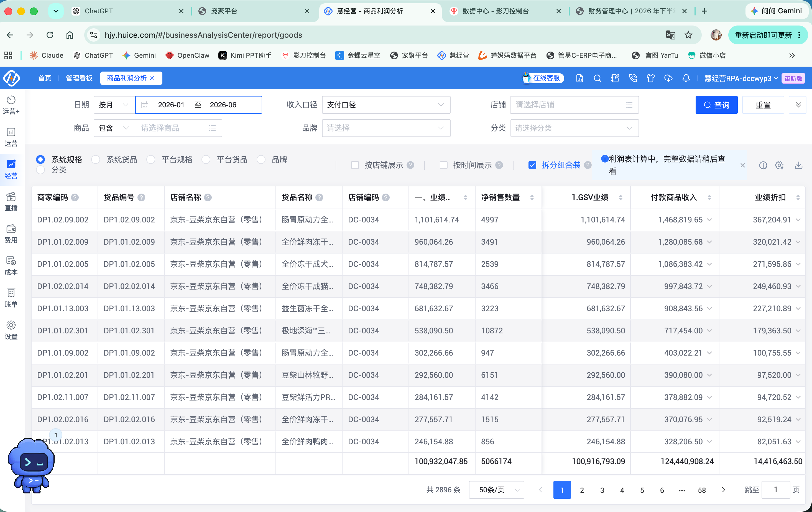Screen dimensions: 812x512
Task: Close the 商品利润分析 tab
Action: point(152,78)
